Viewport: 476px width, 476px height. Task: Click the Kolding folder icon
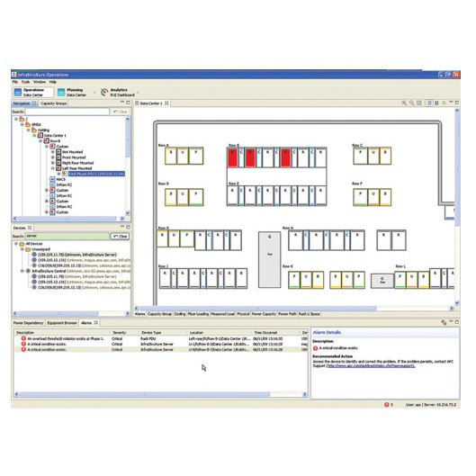coord(34,130)
